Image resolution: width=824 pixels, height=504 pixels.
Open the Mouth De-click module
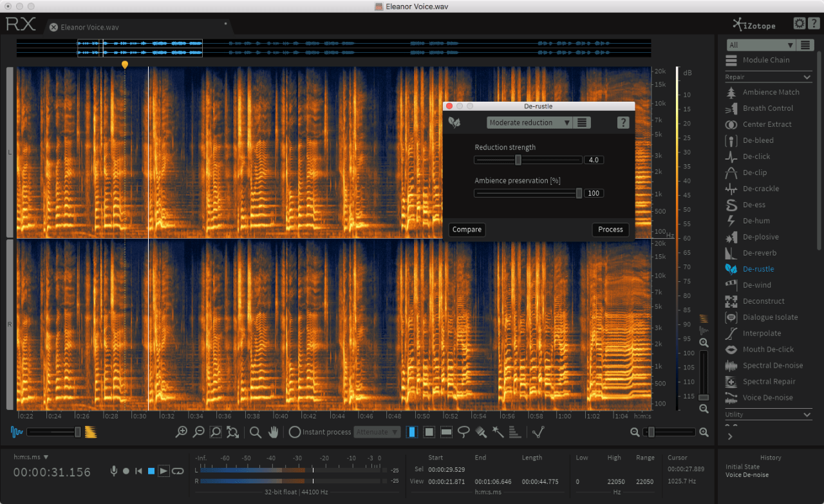(768, 350)
